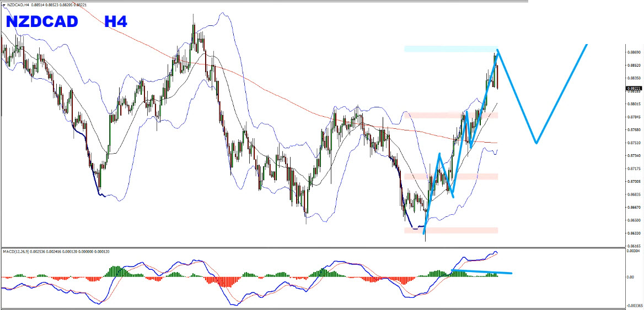
Task: Click the large blue H4 timeframe label
Action: click(116, 22)
